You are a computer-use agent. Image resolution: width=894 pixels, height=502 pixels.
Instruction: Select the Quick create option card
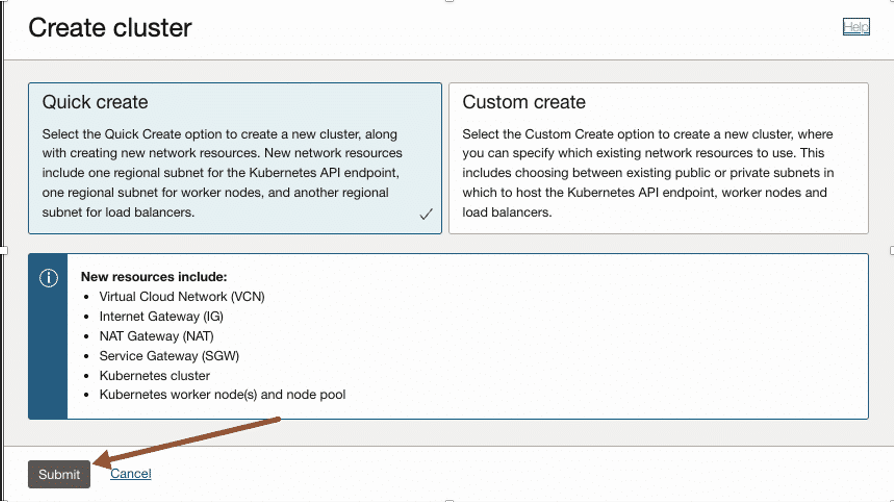235,158
